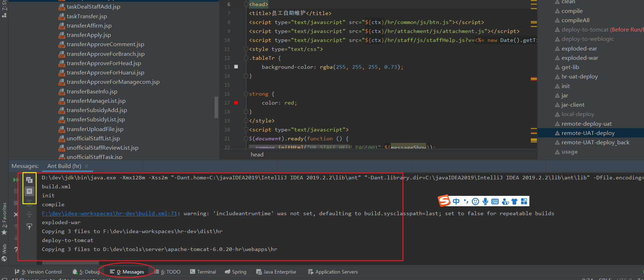Click the head breadcrumb below the editor

coord(257,155)
